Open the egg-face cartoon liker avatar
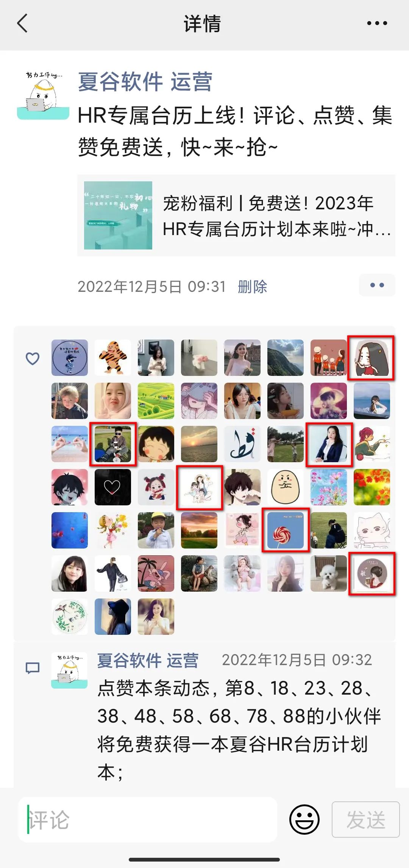Image resolution: width=409 pixels, height=868 pixels. [286, 487]
